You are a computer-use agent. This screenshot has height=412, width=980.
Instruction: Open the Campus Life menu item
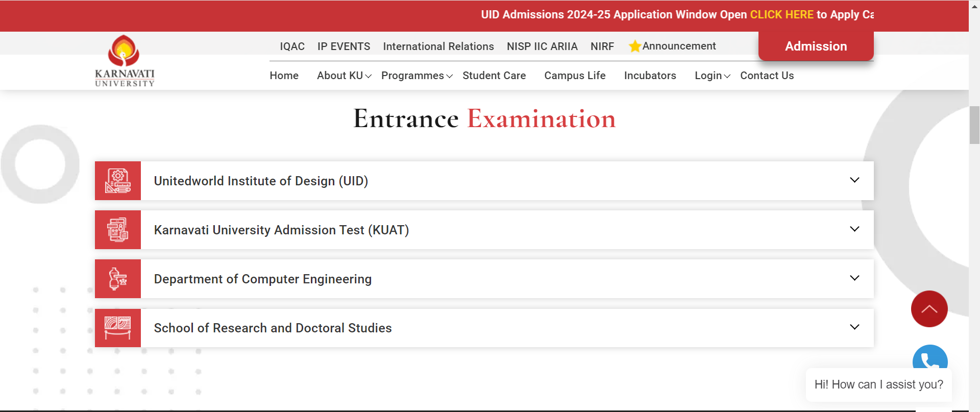575,76
